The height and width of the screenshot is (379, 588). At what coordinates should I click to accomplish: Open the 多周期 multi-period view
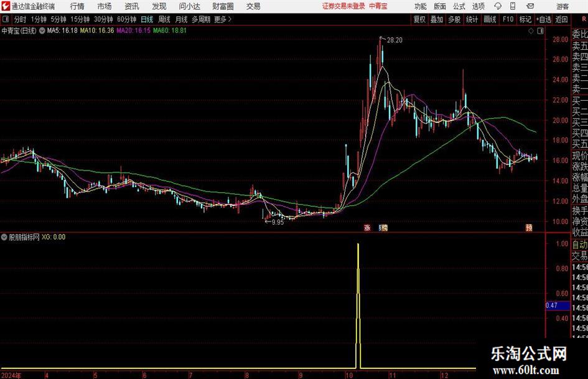pyautogui.click(x=201, y=19)
